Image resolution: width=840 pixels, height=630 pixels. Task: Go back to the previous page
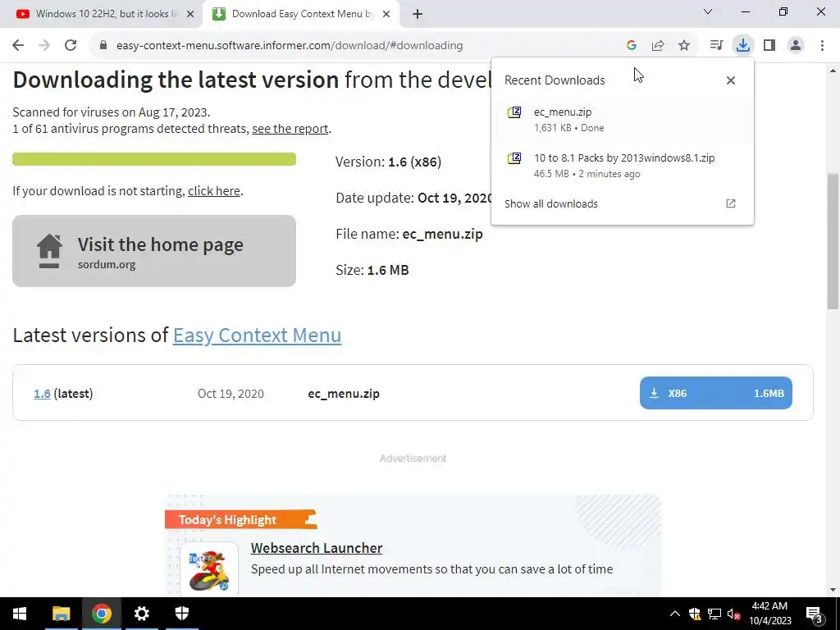[x=18, y=46]
